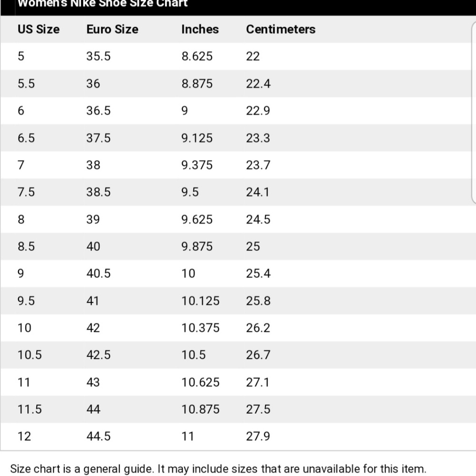Tap the 10.125 inches value

[200, 301]
